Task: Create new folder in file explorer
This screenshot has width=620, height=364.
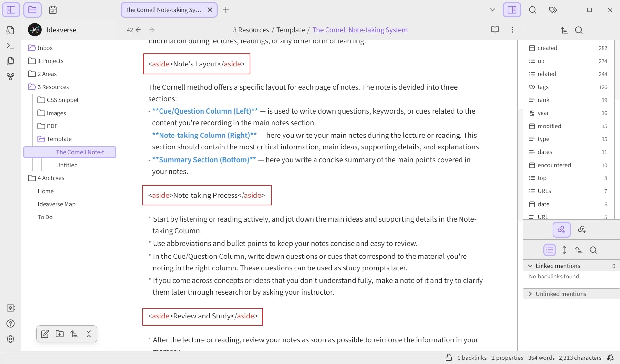Action: click(x=59, y=334)
